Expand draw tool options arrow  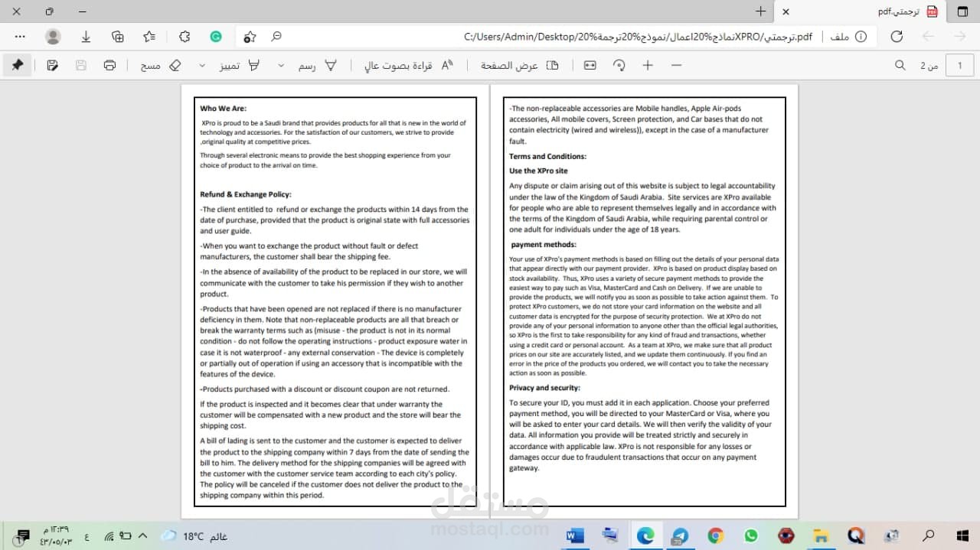coord(280,66)
